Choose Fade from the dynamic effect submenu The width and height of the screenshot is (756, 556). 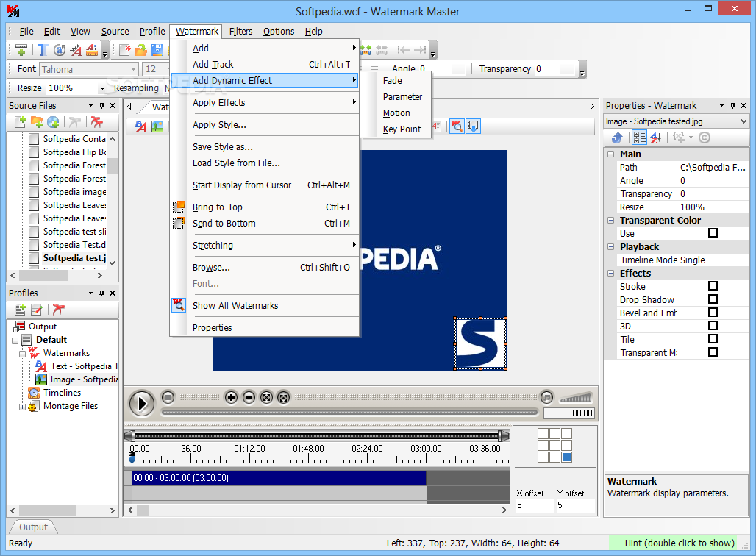(393, 81)
